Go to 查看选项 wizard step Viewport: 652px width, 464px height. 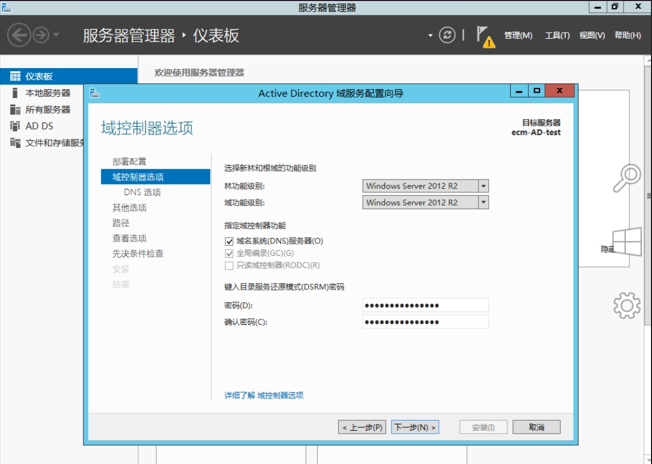[129, 238]
